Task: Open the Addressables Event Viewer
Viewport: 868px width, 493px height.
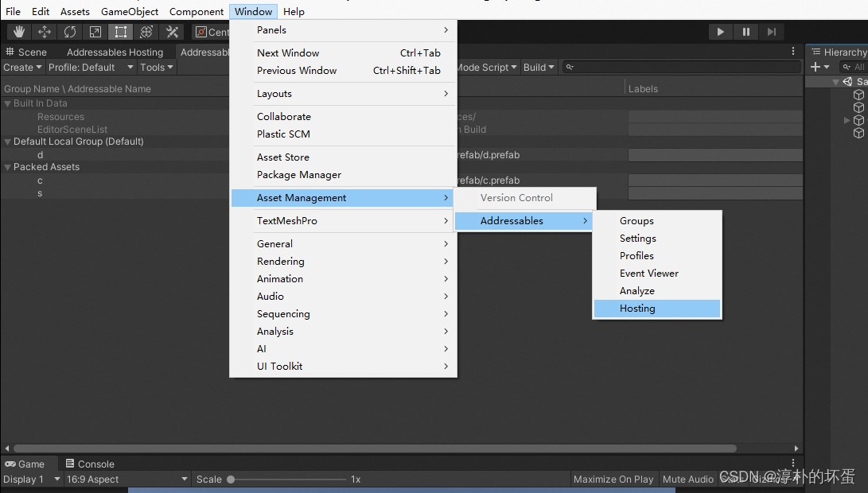Action: coord(657,274)
